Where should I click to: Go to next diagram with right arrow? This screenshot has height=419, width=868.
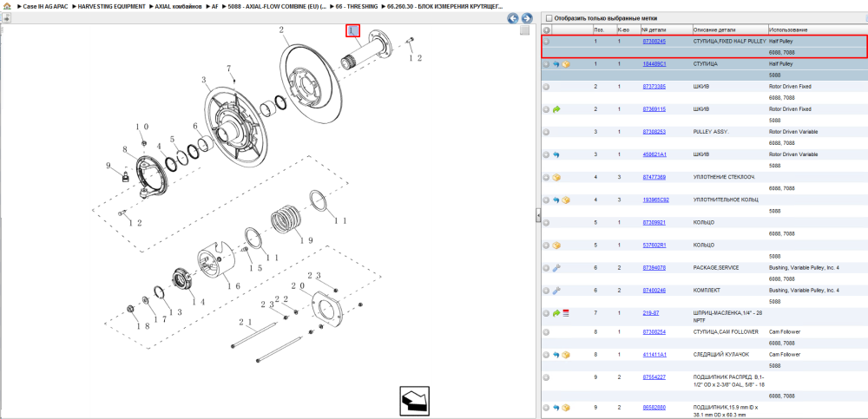527,18
